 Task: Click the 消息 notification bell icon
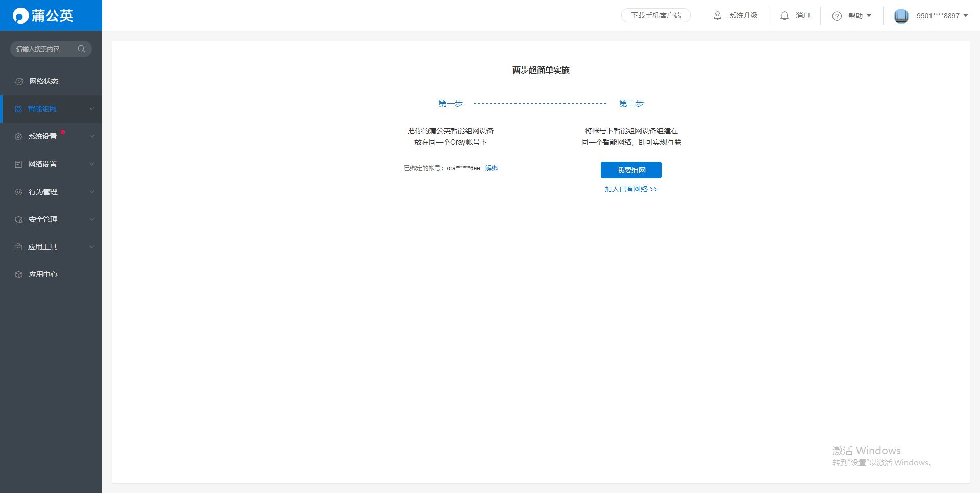click(x=785, y=16)
